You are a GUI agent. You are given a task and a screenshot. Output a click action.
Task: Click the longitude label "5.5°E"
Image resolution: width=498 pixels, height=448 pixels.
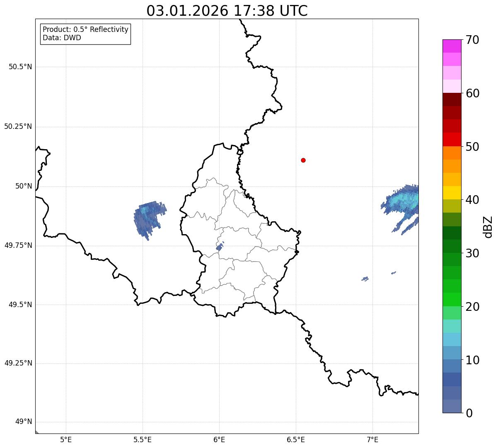tap(143, 439)
